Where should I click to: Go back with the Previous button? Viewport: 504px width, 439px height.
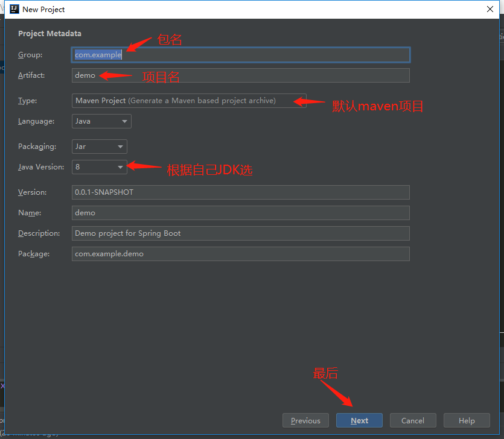pos(305,420)
